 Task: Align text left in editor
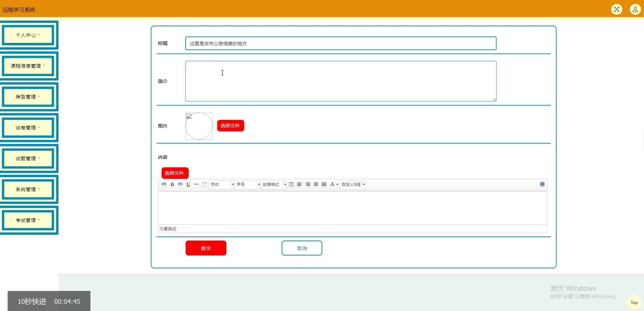[299, 184]
